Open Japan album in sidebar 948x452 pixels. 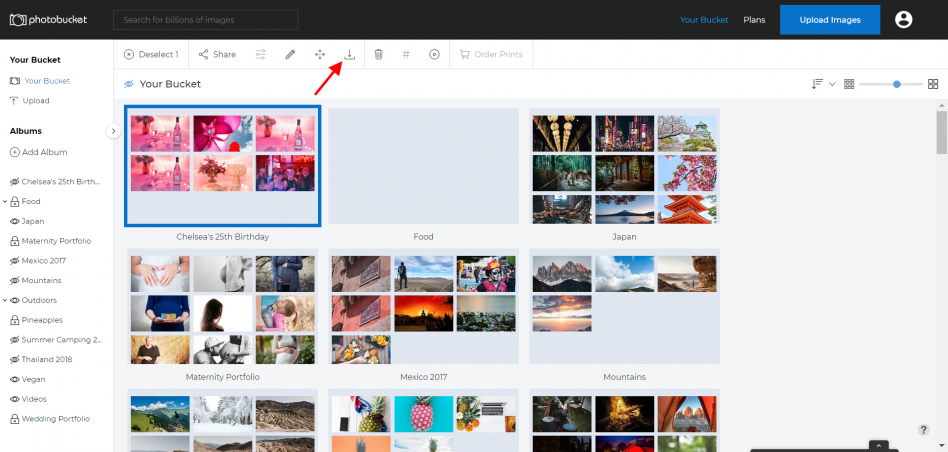tap(33, 221)
